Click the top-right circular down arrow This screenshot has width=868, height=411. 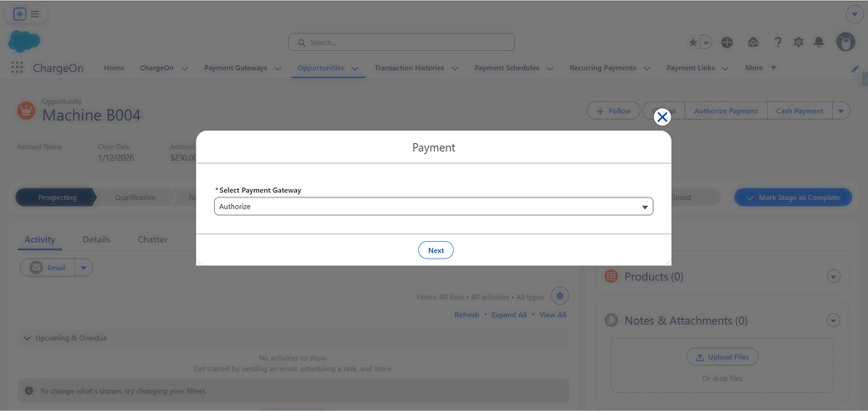854,13
